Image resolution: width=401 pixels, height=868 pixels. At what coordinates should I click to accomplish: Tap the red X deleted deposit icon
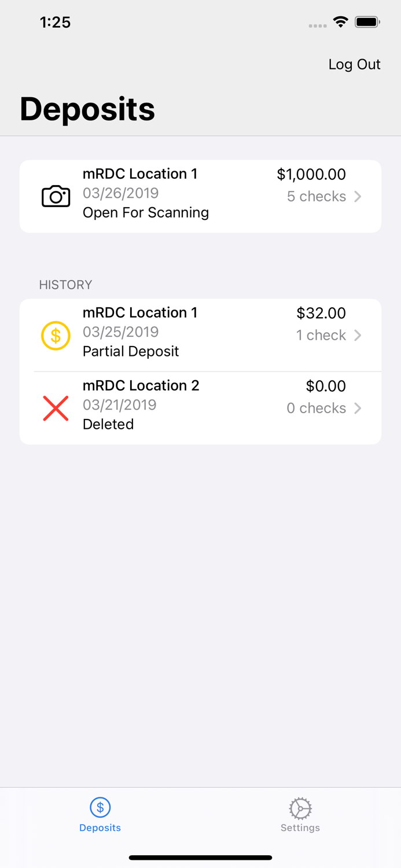pos(56,408)
